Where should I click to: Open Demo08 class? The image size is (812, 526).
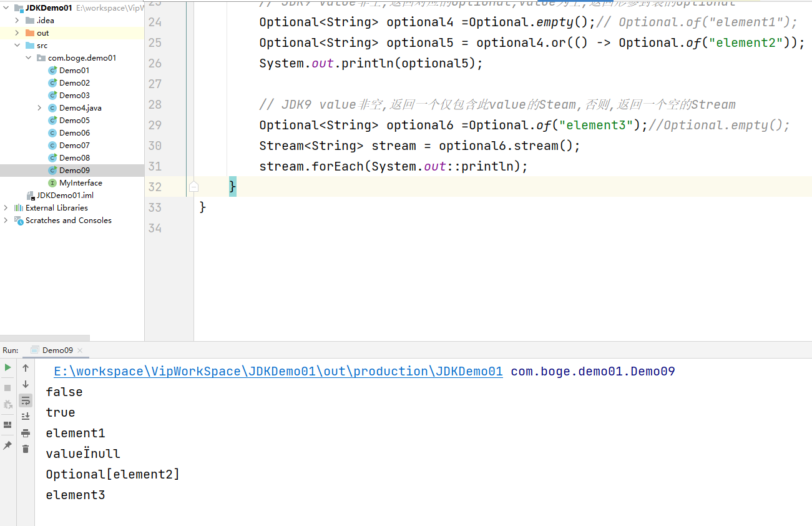[x=74, y=157]
